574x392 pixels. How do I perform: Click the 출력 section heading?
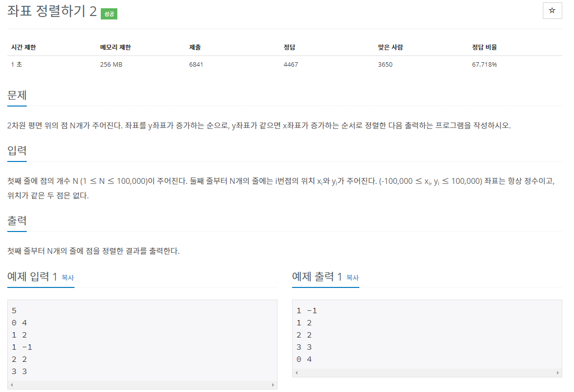17,221
